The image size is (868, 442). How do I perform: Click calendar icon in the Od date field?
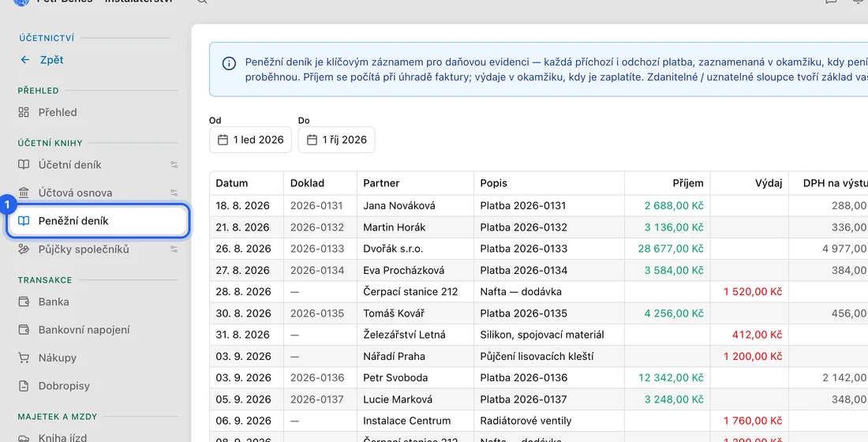tap(223, 140)
